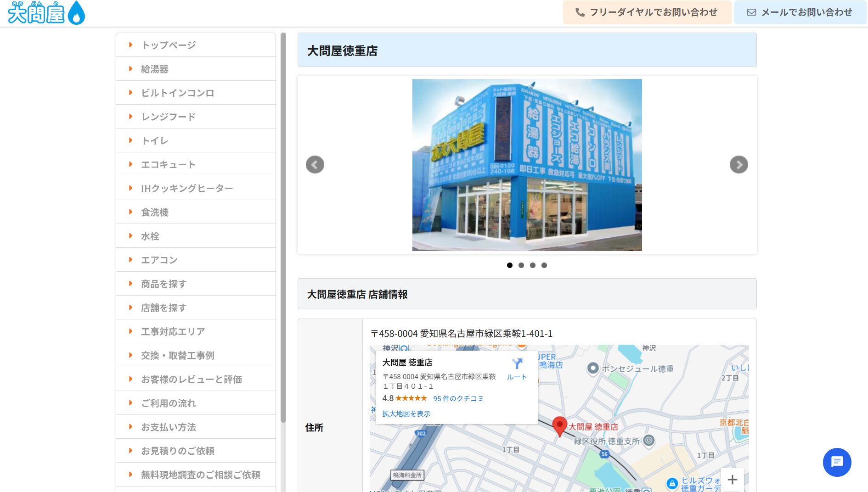Click the address text 〒458-0004 愛知県名古屋市緑区乗鞍1-401-1

[462, 334]
